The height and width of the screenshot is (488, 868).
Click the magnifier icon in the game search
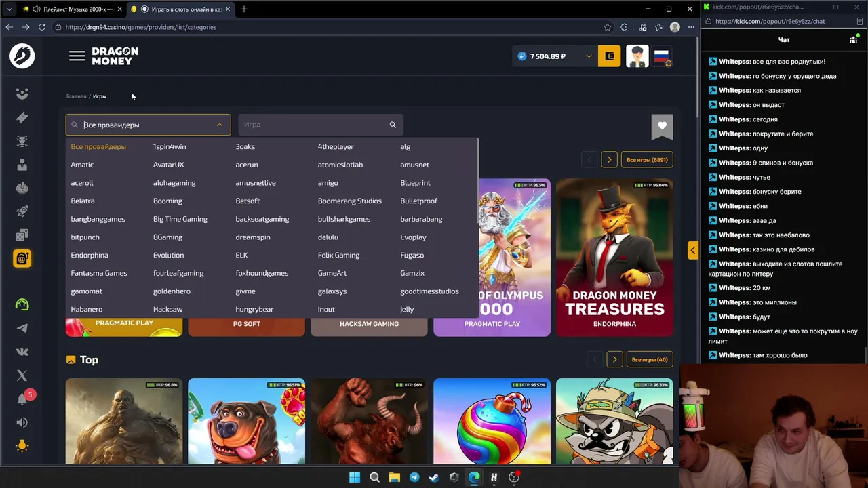pos(393,125)
